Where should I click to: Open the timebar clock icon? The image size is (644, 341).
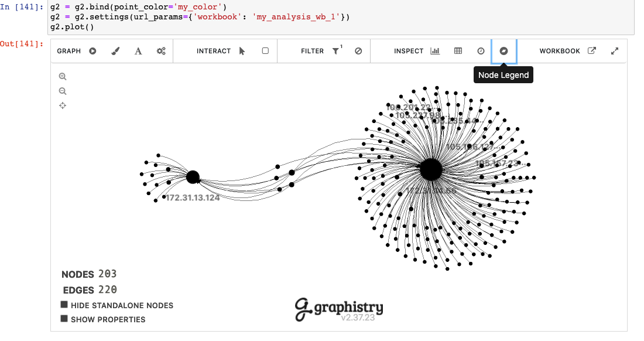[x=481, y=51]
